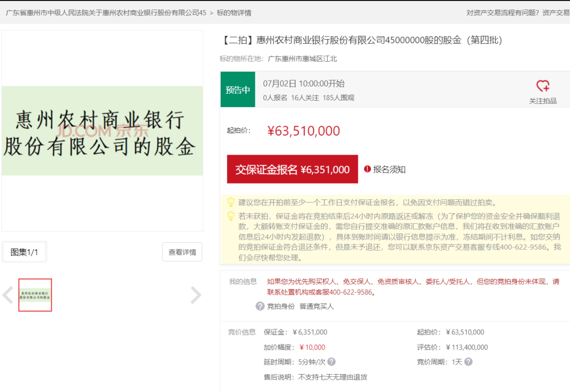
Task: Open breadcrumb link 广东省惠州市中级人民法院关于惠州农村商业银行
Action: (x=106, y=13)
